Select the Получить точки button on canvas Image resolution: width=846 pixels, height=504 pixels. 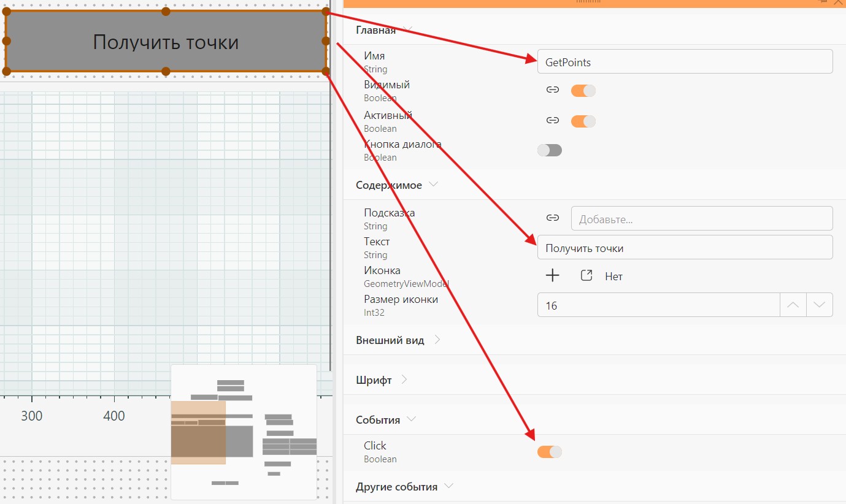(x=166, y=41)
